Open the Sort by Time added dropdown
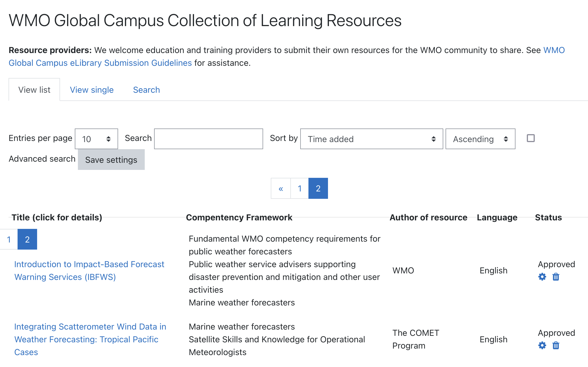 (372, 139)
